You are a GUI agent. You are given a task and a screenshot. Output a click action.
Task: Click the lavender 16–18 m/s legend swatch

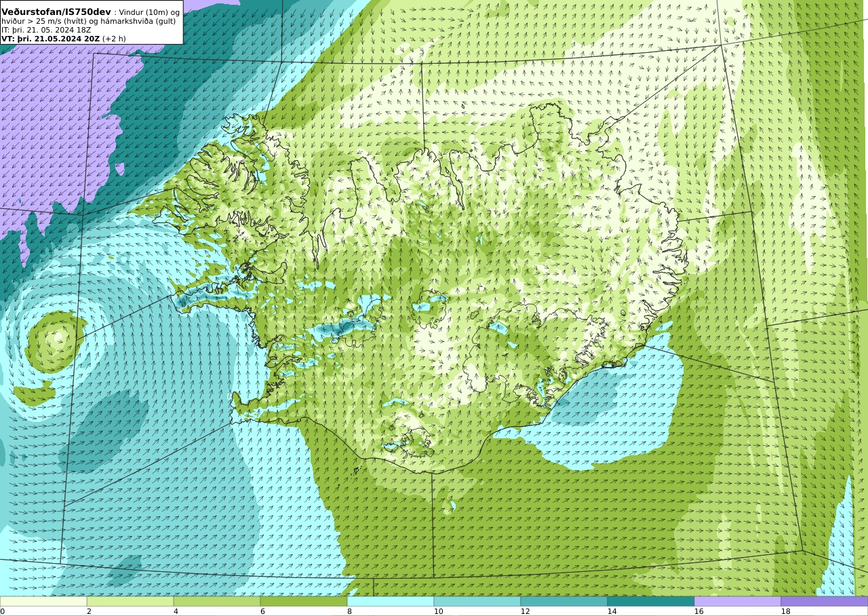click(x=738, y=601)
